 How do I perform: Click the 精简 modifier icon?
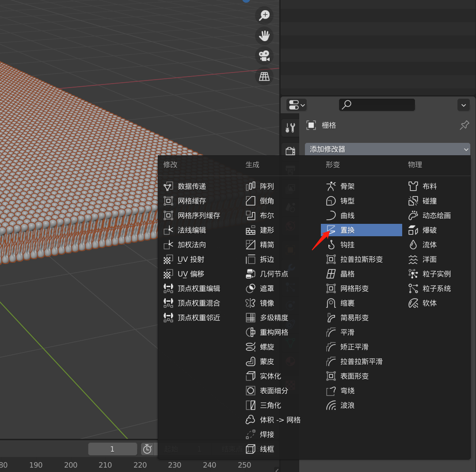[251, 245]
